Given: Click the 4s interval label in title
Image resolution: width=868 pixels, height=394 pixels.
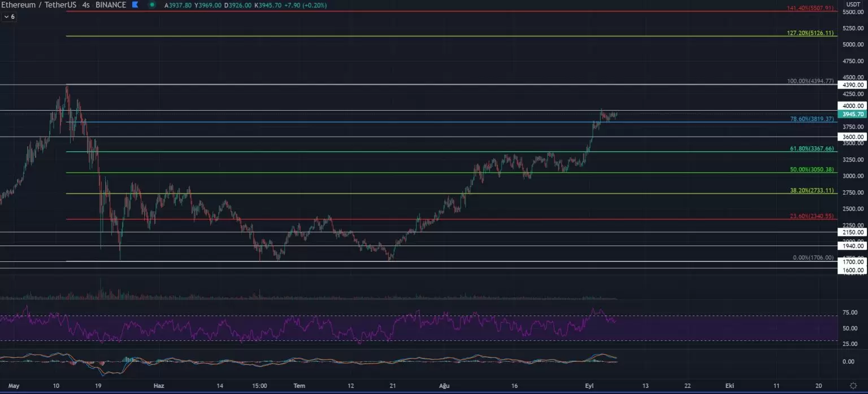Looking at the screenshot, I should (x=86, y=5).
